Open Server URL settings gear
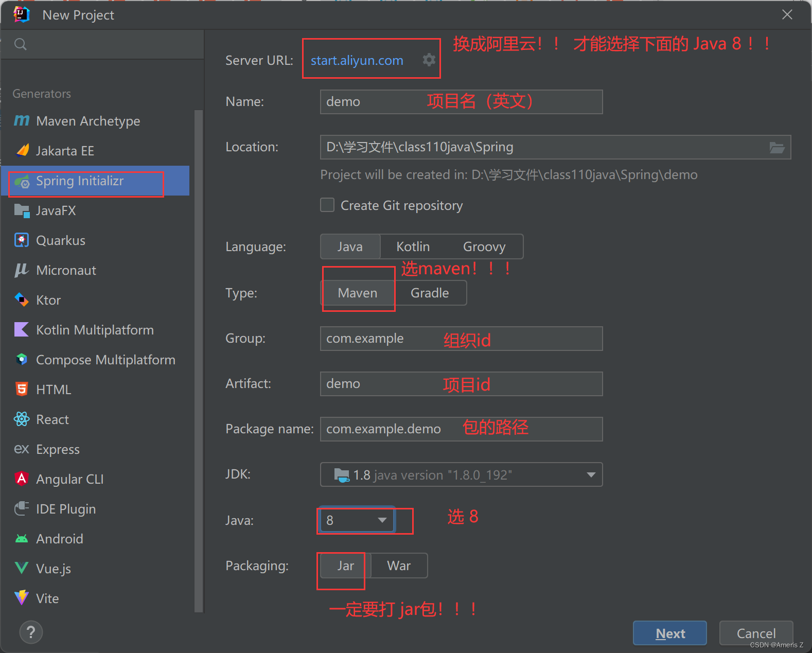 point(429,60)
